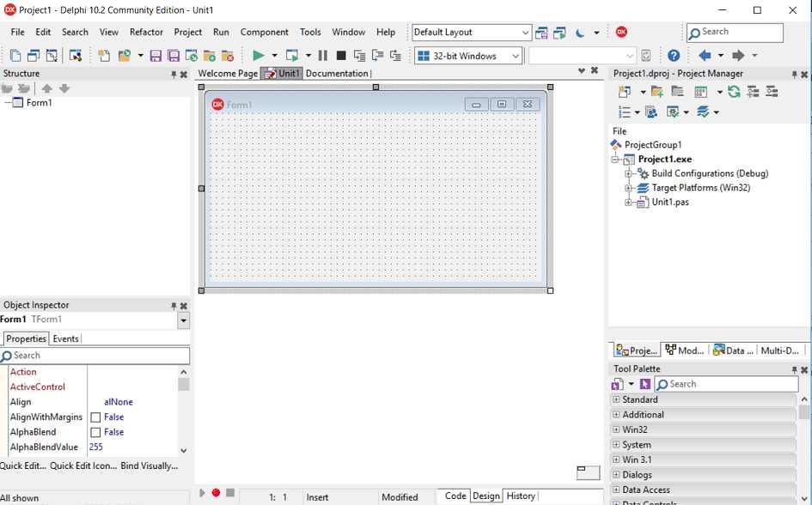The height and width of the screenshot is (505, 812).
Task: Click the Forward navigation arrow
Action: point(738,55)
